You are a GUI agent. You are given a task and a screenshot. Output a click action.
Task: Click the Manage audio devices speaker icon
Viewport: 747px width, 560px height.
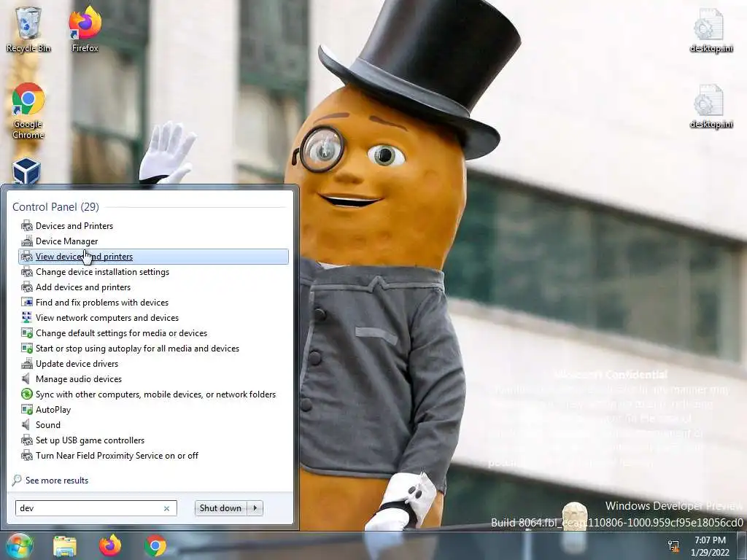tap(26, 379)
